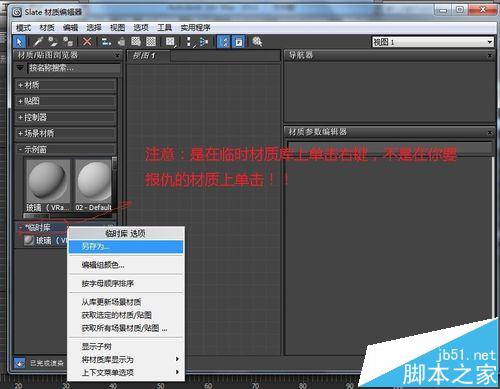Choose 获取所有场景材质/贴图 ... in context menu
Viewport: 500px width, 389px height.
[x=126, y=328]
